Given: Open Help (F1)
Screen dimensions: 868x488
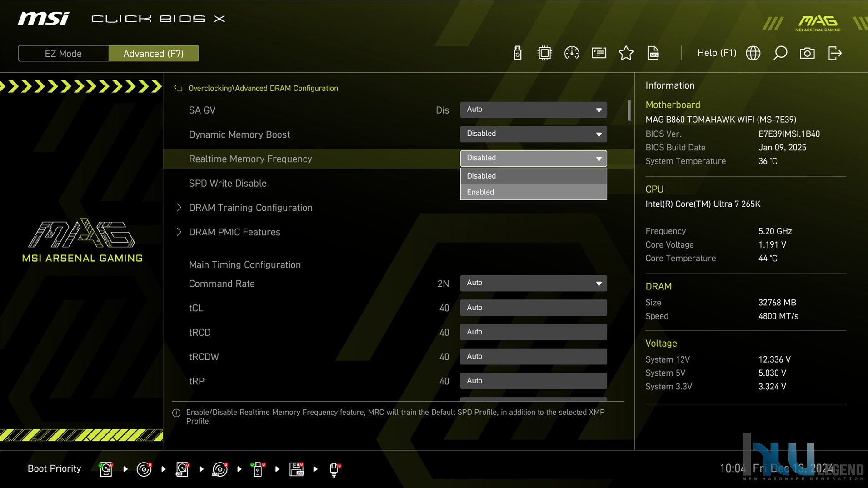Looking at the screenshot, I should (717, 53).
